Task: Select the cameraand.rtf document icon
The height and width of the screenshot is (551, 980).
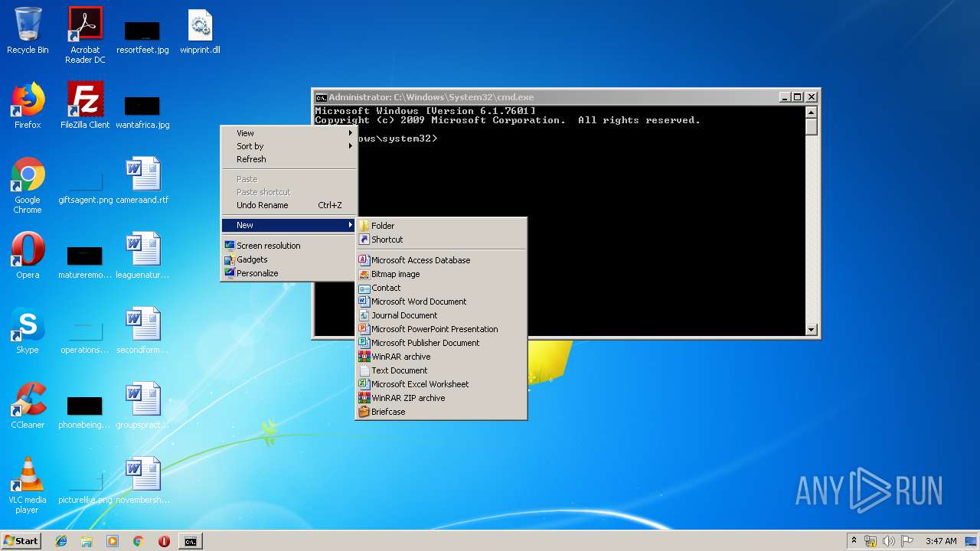Action: tap(142, 181)
